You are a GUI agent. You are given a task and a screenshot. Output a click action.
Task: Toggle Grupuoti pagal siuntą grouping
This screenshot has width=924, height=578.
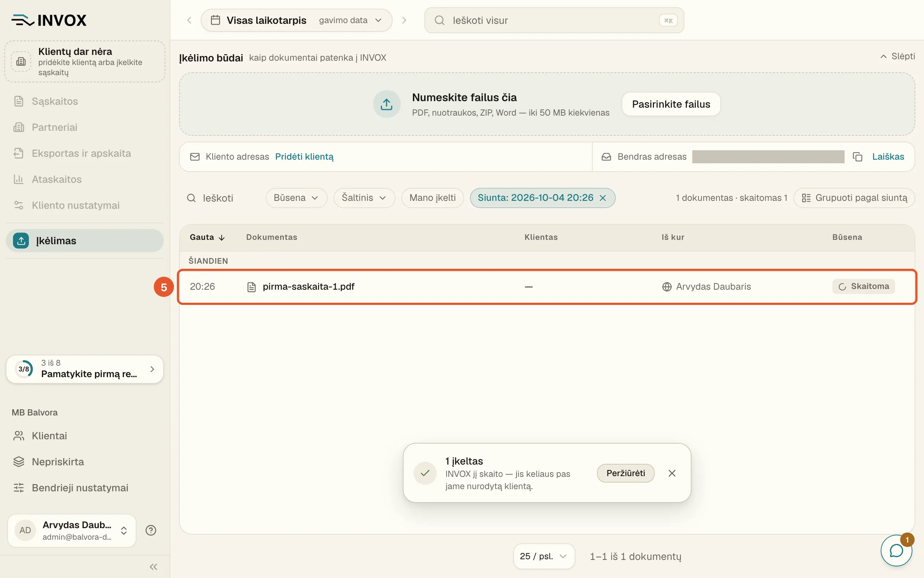pos(854,198)
